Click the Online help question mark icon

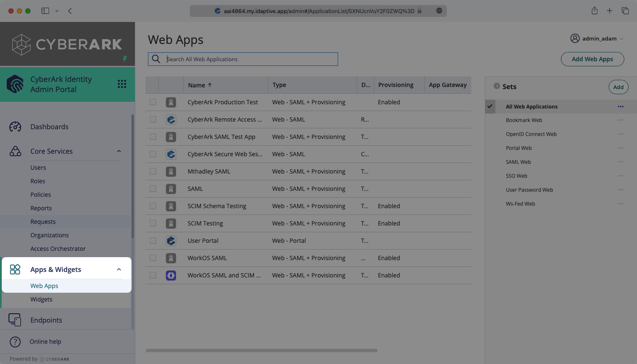(15, 342)
